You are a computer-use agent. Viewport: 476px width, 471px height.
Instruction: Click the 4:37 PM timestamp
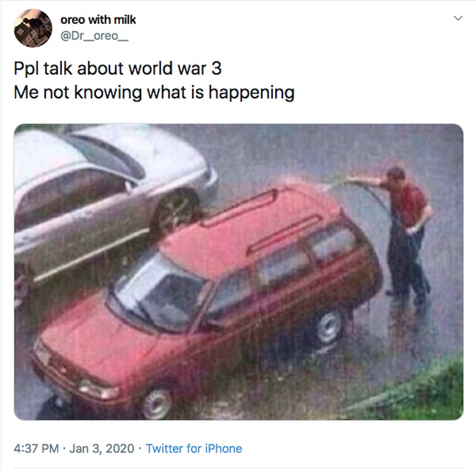[36, 448]
